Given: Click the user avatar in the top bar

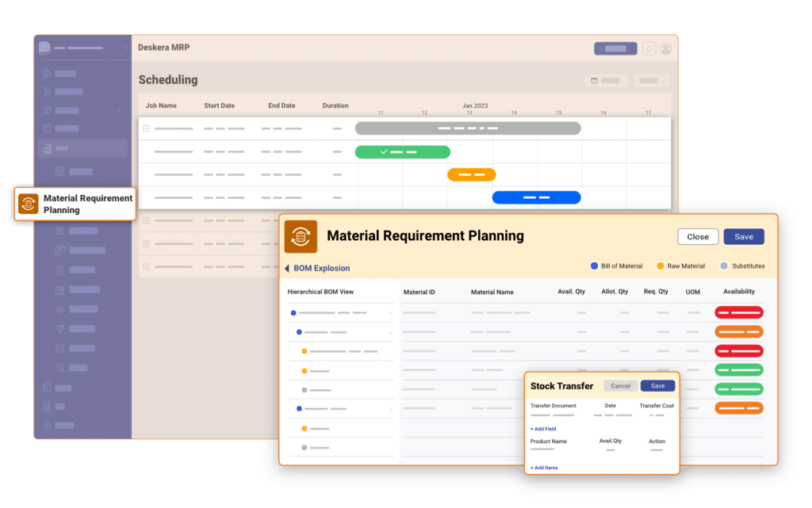Looking at the screenshot, I should click(x=665, y=48).
